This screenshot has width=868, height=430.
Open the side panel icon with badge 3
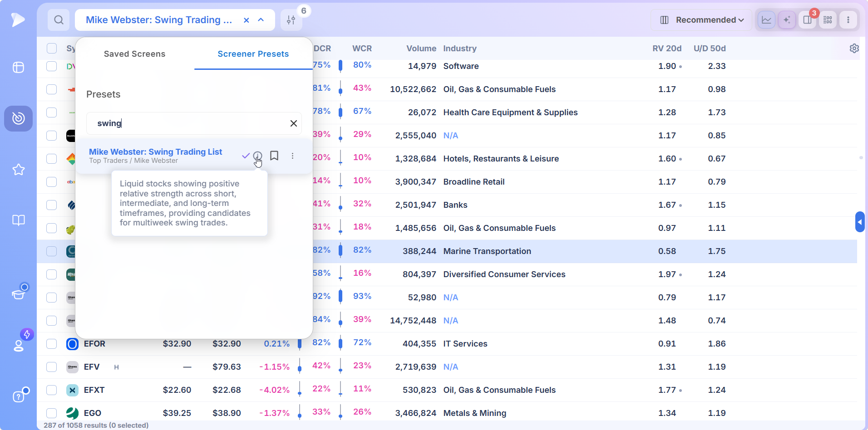tap(807, 20)
